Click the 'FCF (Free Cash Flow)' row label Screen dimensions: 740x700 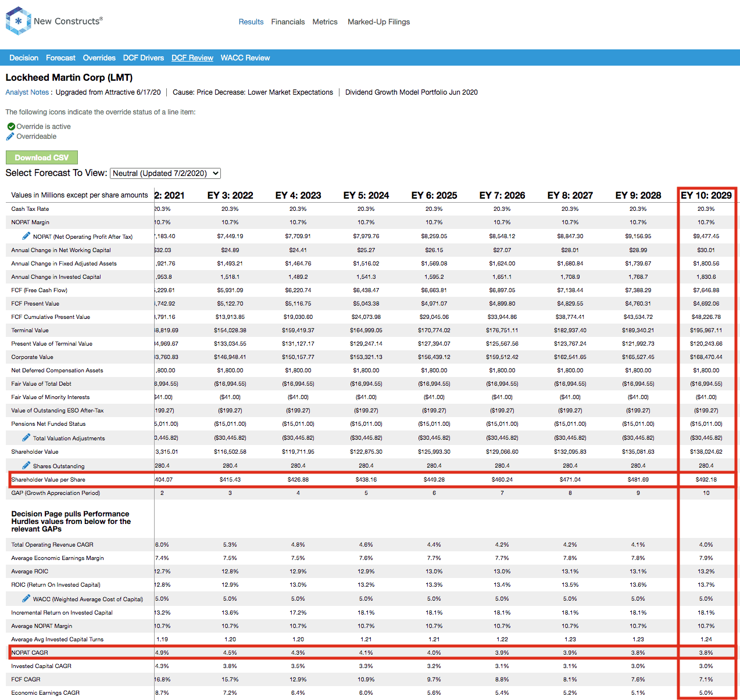click(x=40, y=290)
